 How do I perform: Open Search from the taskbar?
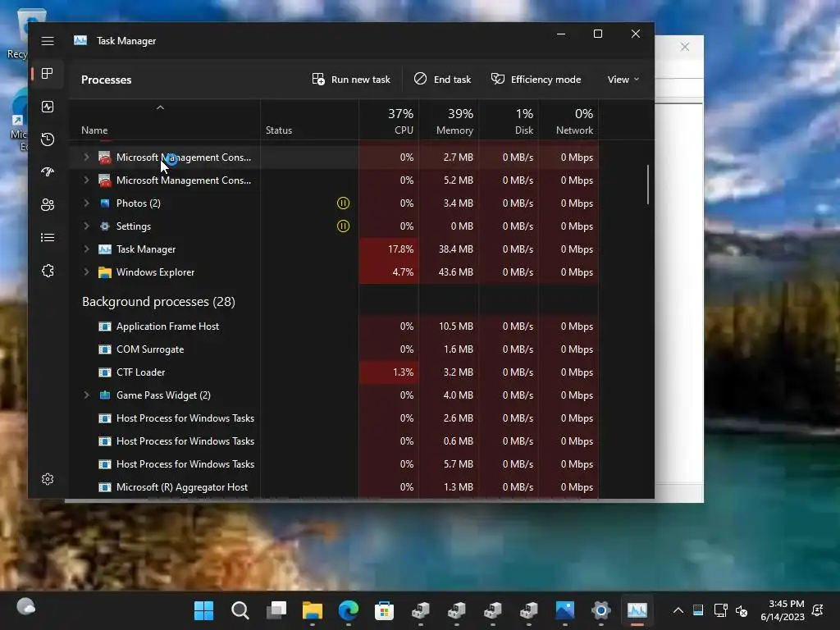pyautogui.click(x=240, y=610)
